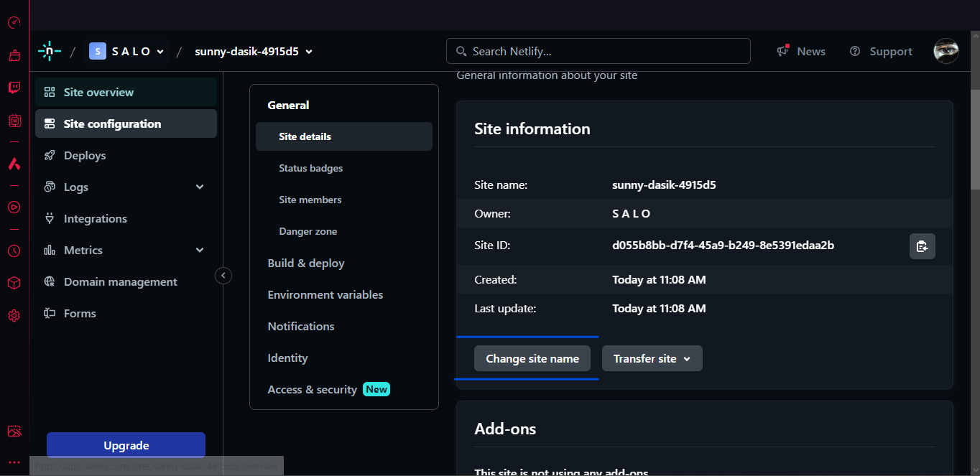Viewport: 980px width, 476px height.
Task: Click the Integrations plug icon
Action: 50,218
